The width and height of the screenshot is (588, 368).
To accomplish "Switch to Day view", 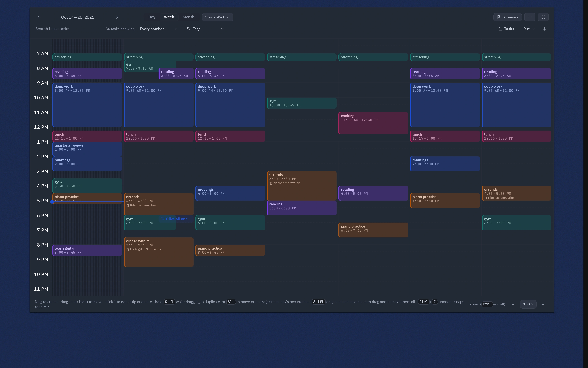I will pyautogui.click(x=152, y=17).
